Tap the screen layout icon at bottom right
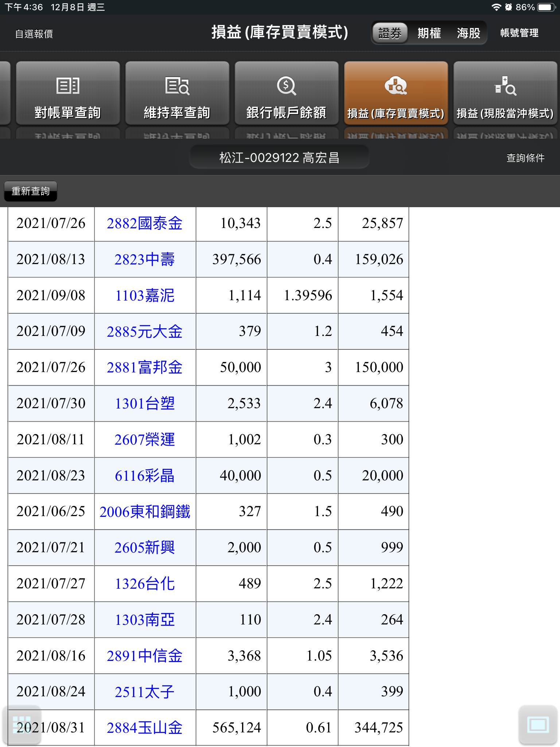The image size is (560, 747). (538, 724)
